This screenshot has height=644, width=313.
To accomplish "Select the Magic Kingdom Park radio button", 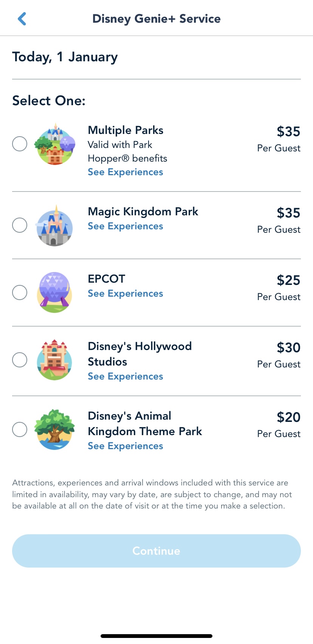I will 20,225.
